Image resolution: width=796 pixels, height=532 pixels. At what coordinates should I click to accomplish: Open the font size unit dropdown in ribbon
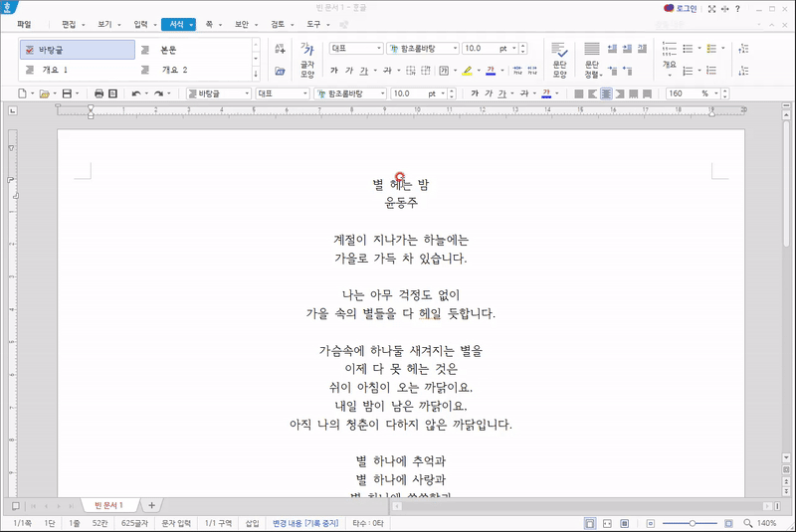[513, 48]
